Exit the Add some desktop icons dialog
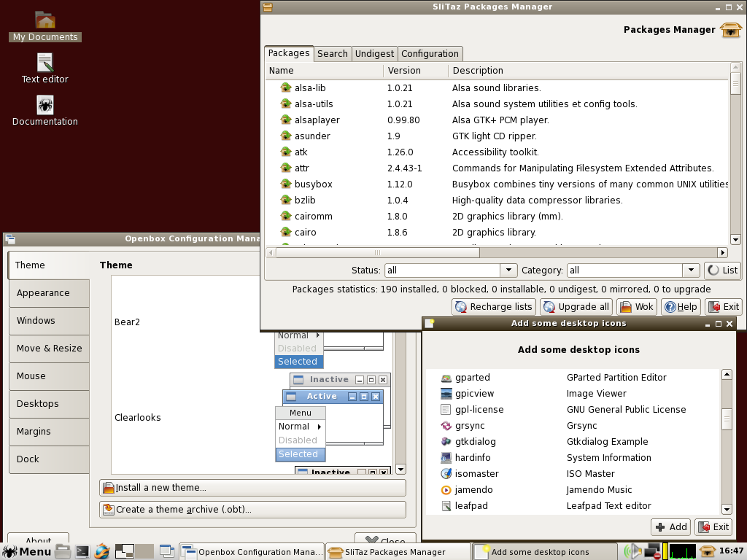The image size is (747, 560). tap(713, 526)
